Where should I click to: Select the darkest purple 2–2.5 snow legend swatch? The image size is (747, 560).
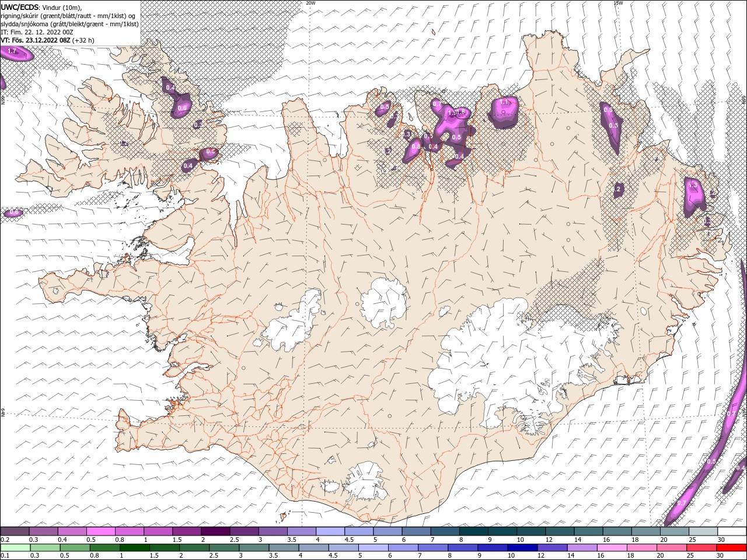[215, 531]
